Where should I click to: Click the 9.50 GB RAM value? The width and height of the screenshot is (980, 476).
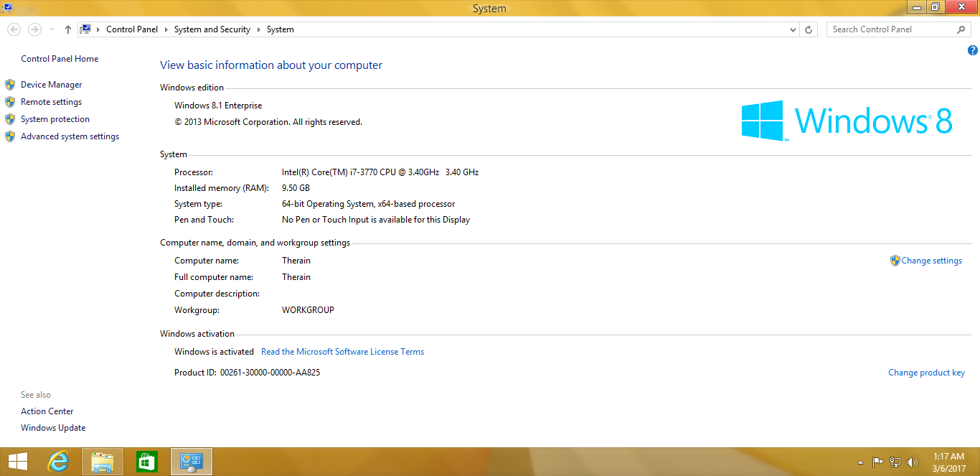pyautogui.click(x=296, y=188)
